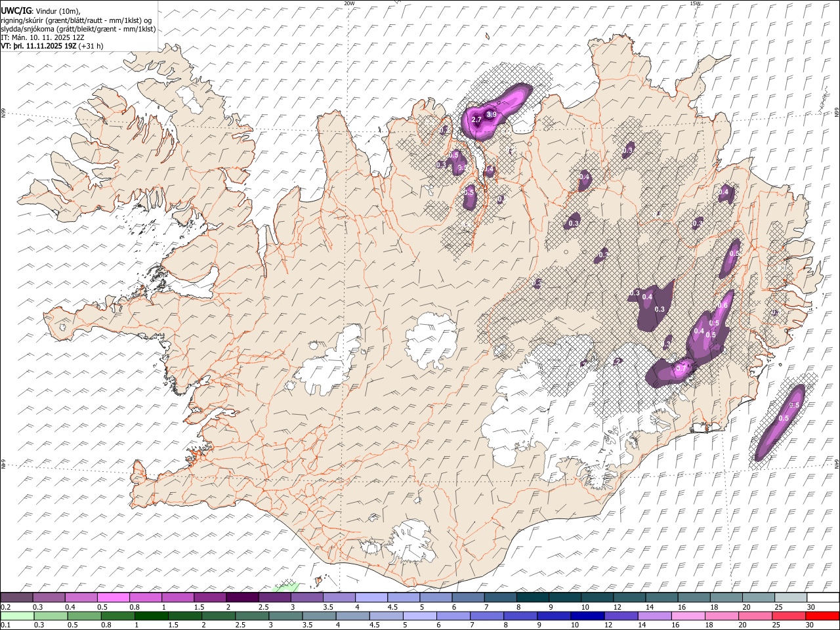The image size is (840, 630).
Task: Click the 'VT: þri. 11.11.2025 19Z (+31 h)' line
Action: tap(52, 46)
